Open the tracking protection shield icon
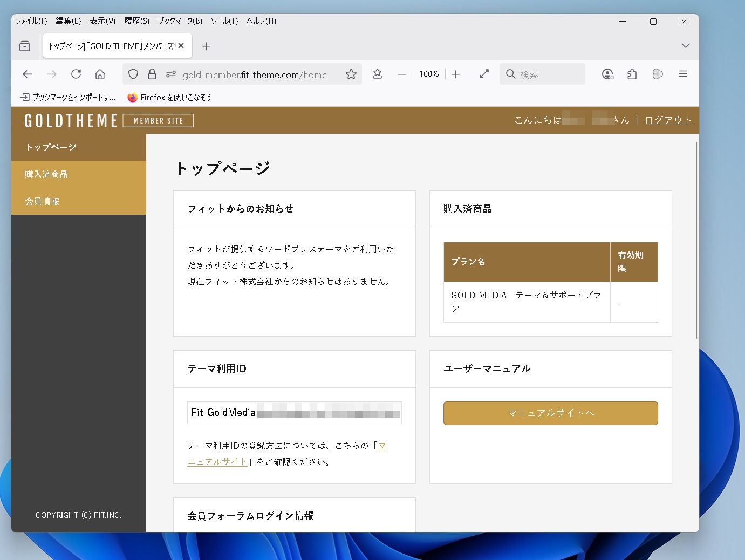The image size is (745, 560). click(x=133, y=74)
